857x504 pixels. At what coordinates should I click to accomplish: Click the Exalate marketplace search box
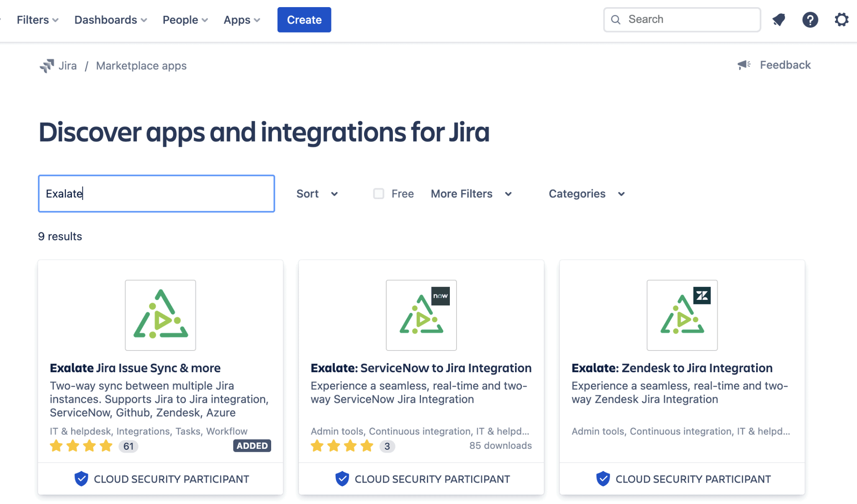pyautogui.click(x=157, y=194)
